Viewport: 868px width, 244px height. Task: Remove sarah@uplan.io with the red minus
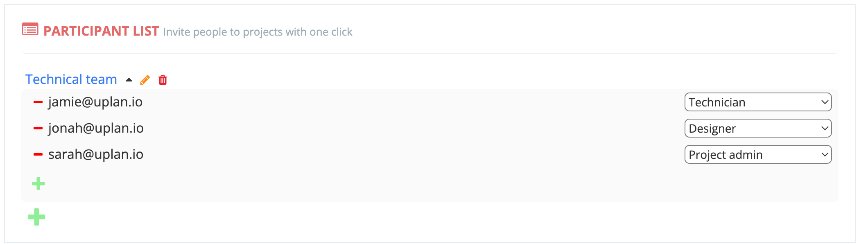tap(38, 154)
